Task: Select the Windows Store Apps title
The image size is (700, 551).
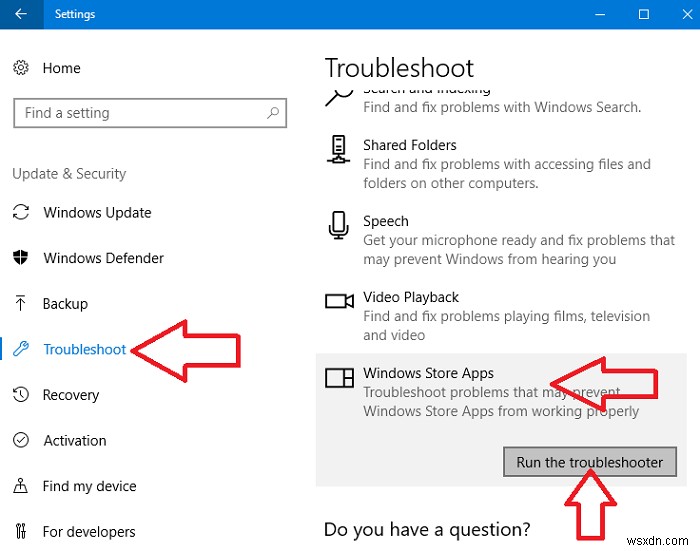Action: pos(428,373)
